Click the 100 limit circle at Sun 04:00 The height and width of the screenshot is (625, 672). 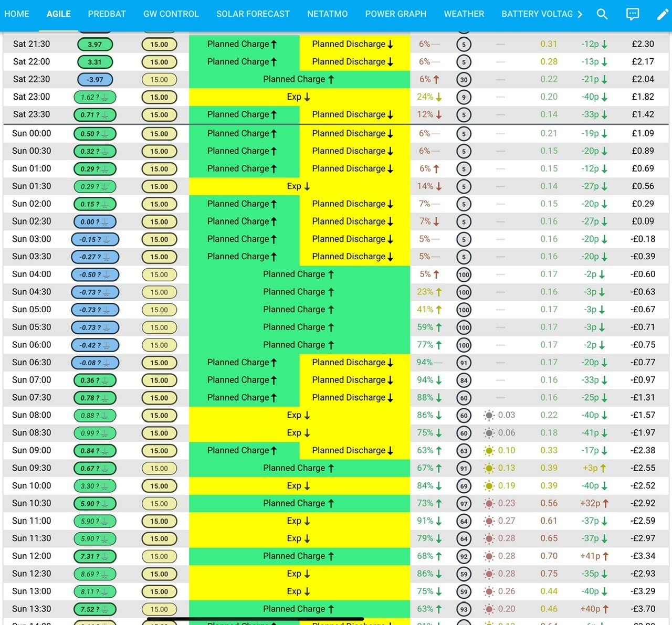coord(464,274)
